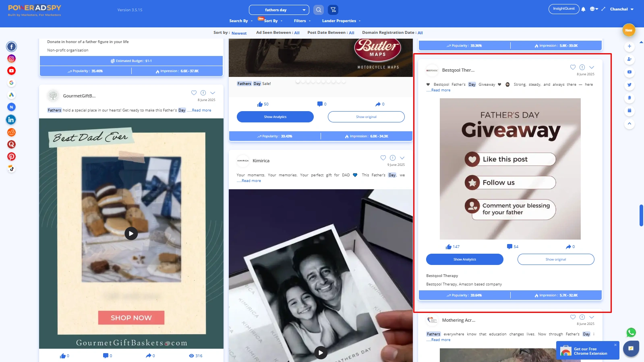Image resolution: width=644 pixels, height=362 pixels.
Task: Select the Reddit platform icon
Action: point(11,132)
